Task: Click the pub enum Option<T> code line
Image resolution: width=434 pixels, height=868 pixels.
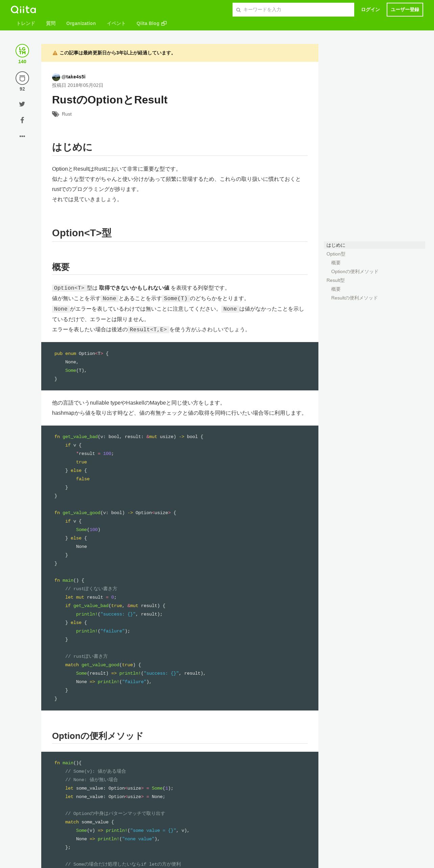Action: point(81,354)
